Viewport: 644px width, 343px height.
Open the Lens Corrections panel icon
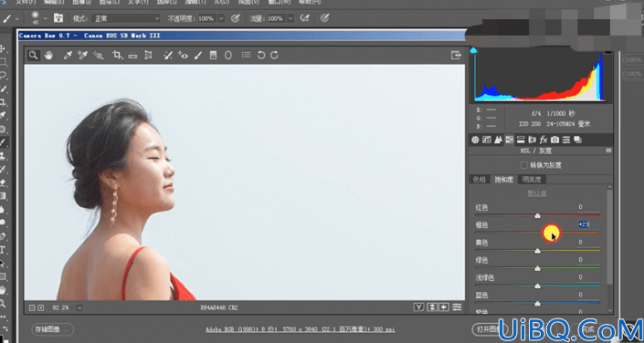click(x=533, y=140)
